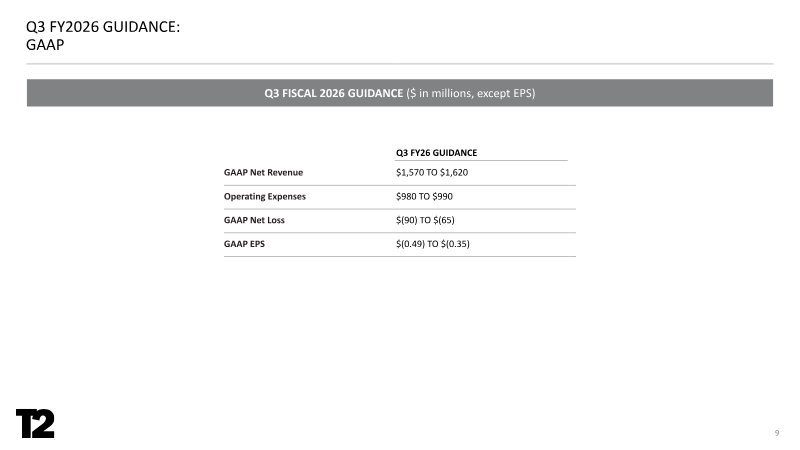Click the word Loss in the table

[x=276, y=220]
